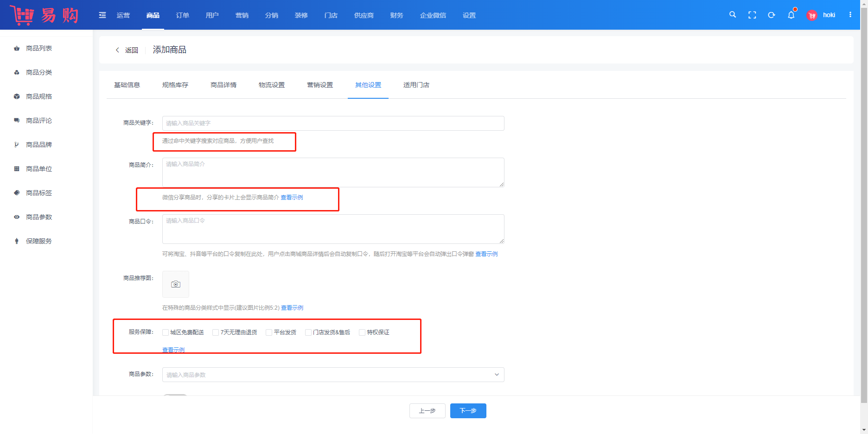Enable the 城区免费配送 checkbox
The height and width of the screenshot is (434, 868).
[x=166, y=332]
